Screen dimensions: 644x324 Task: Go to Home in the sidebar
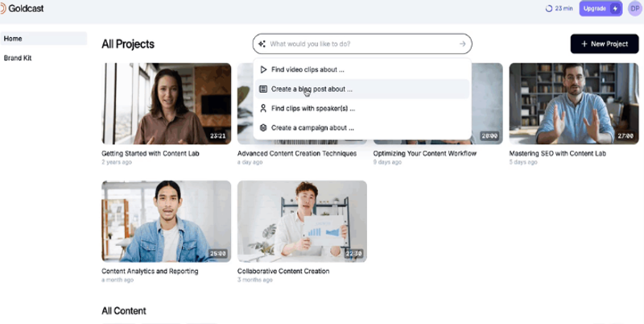tap(14, 39)
